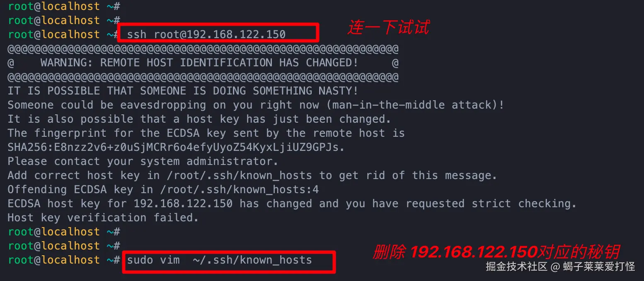The image size is (644, 281).
Task: Click the Host key verification failed line
Action: [x=103, y=218]
